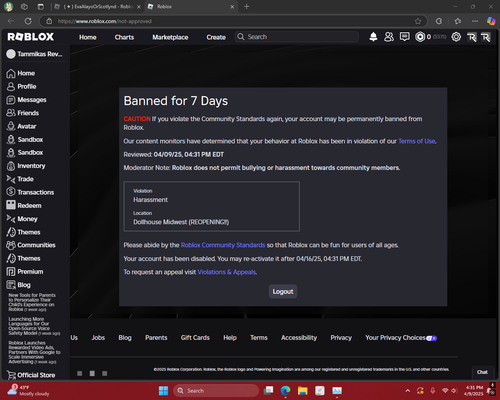This screenshot has height=400, width=500.
Task: Open Microsoft Edge from the taskbar
Action: [x=285, y=390]
